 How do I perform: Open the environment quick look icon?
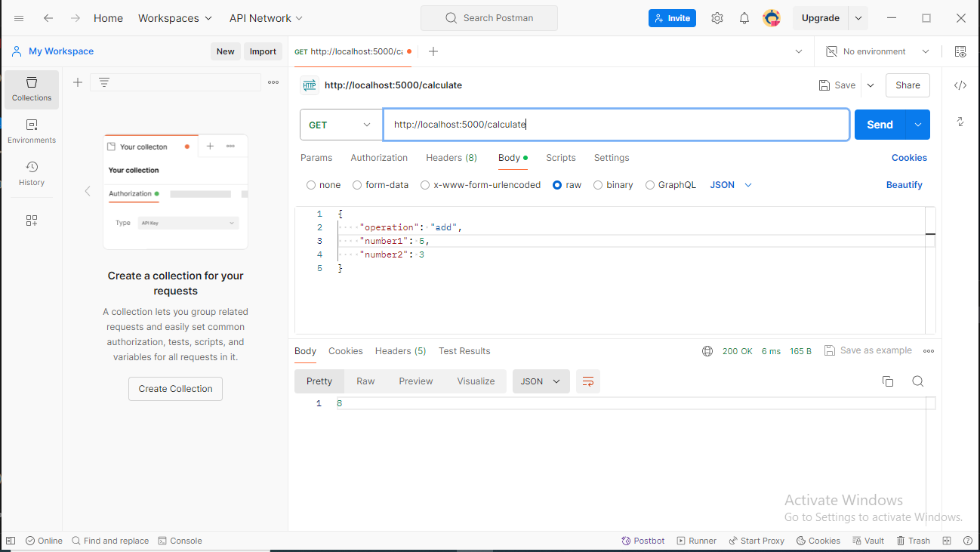click(960, 51)
